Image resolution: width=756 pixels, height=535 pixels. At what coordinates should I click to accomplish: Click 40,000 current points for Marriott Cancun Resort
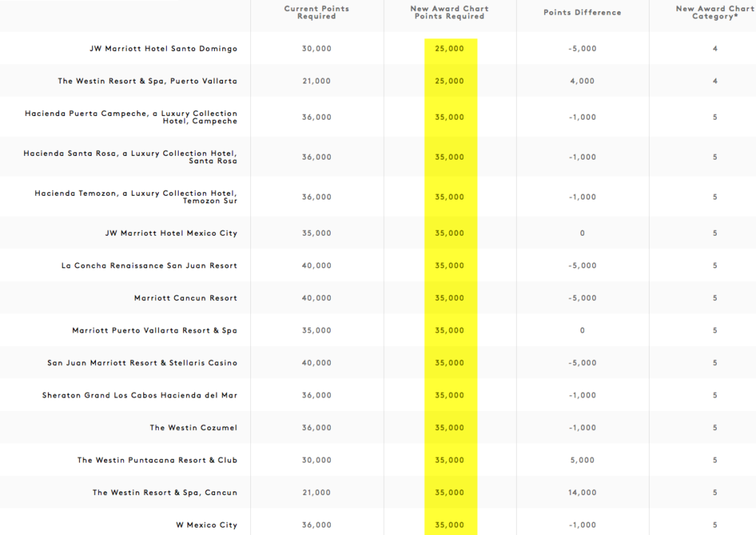(x=317, y=298)
